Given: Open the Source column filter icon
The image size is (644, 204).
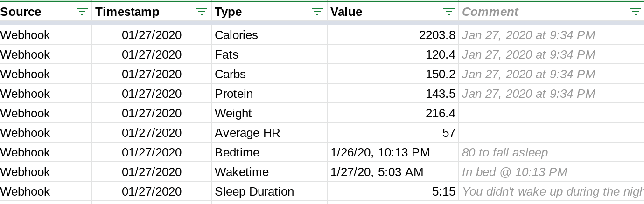Looking at the screenshot, I should 82,12.
